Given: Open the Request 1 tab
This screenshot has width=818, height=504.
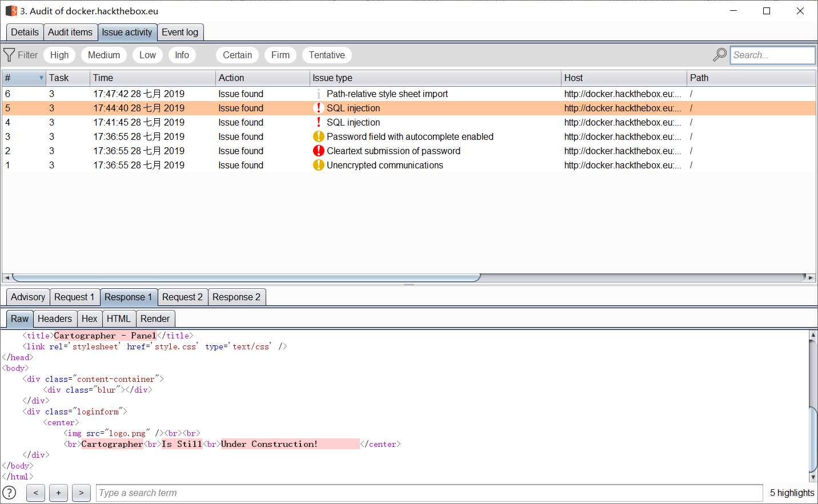Looking at the screenshot, I should pos(74,297).
